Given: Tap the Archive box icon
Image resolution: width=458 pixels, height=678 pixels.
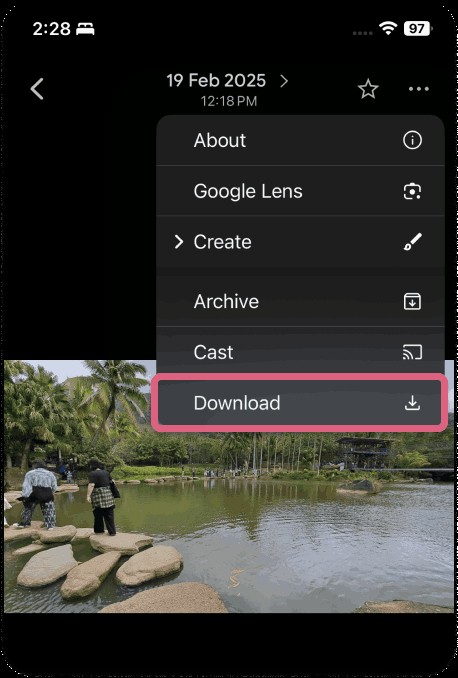Looking at the screenshot, I should point(412,301).
